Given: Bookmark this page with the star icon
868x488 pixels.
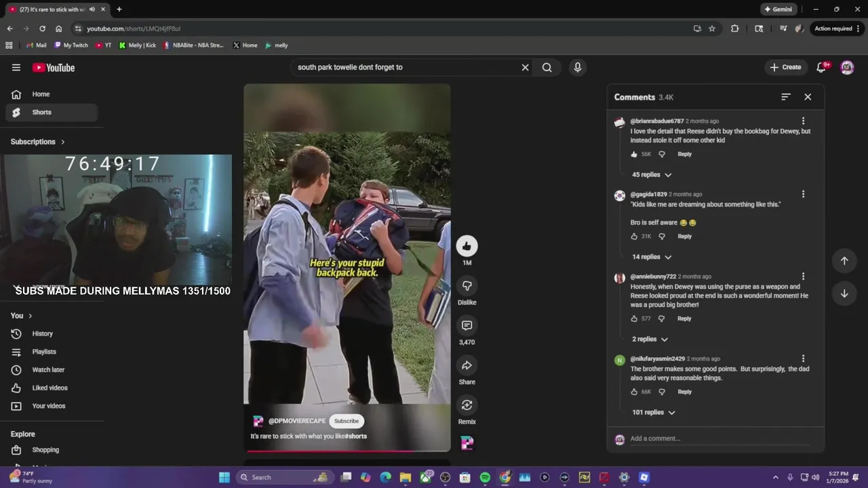Looking at the screenshot, I should 712,28.
